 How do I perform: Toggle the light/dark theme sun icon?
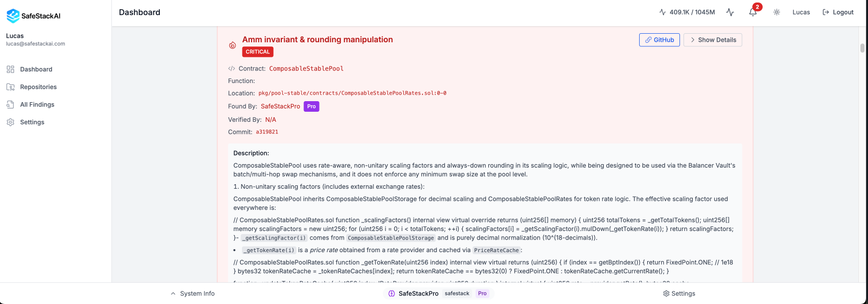777,12
